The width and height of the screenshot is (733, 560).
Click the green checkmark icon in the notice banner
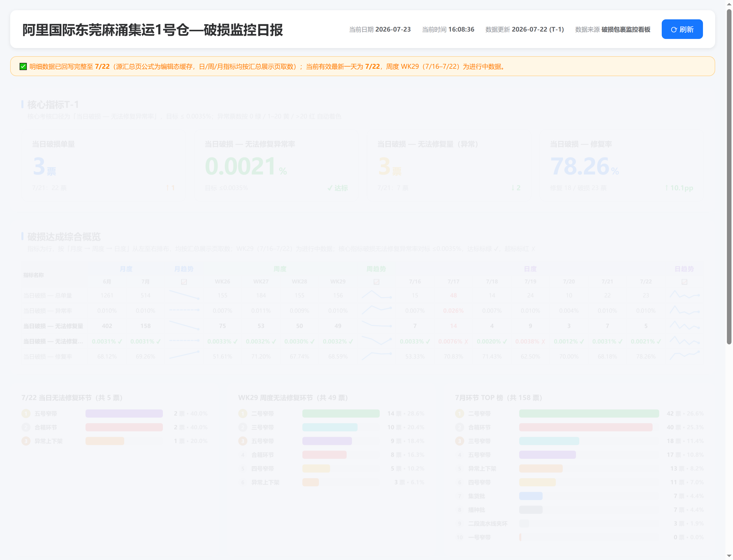click(x=23, y=66)
